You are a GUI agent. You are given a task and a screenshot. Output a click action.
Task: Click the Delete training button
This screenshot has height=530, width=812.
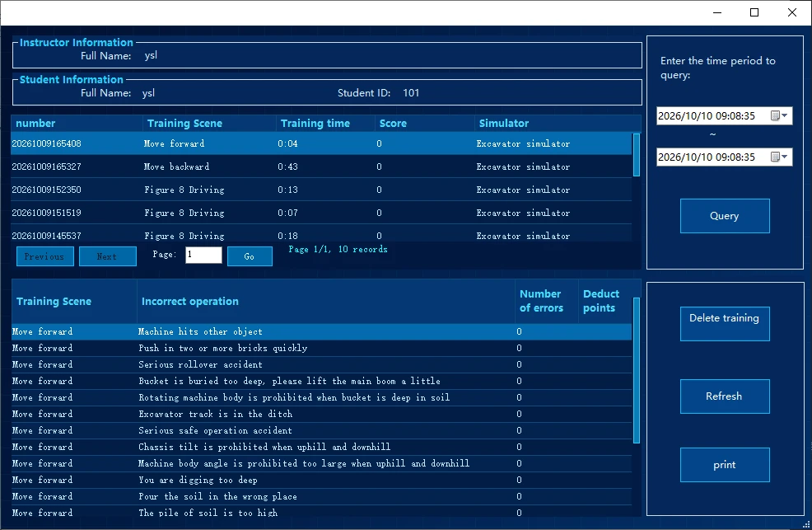(x=725, y=324)
